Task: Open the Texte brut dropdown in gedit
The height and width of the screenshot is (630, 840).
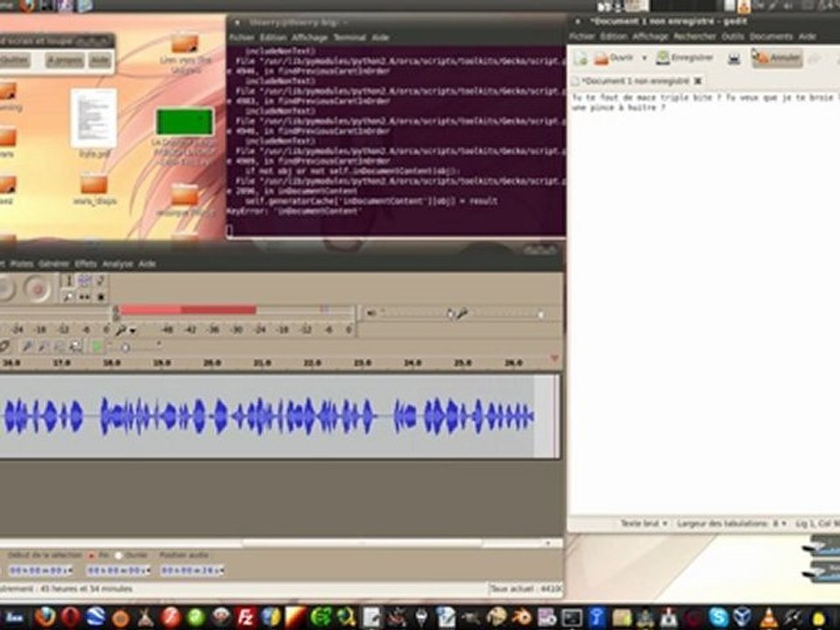Action: (644, 523)
